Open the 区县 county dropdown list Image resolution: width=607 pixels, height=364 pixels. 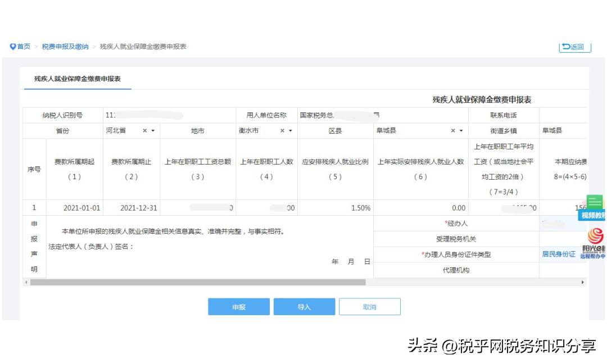pyautogui.click(x=461, y=130)
